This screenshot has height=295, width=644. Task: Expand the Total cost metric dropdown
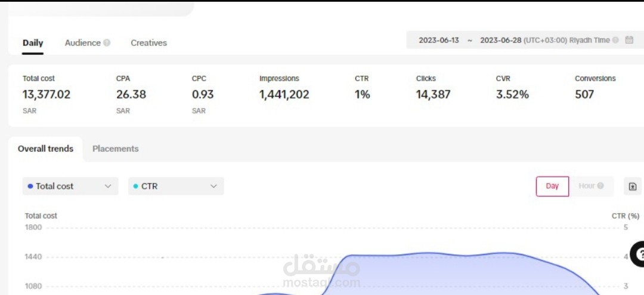70,186
